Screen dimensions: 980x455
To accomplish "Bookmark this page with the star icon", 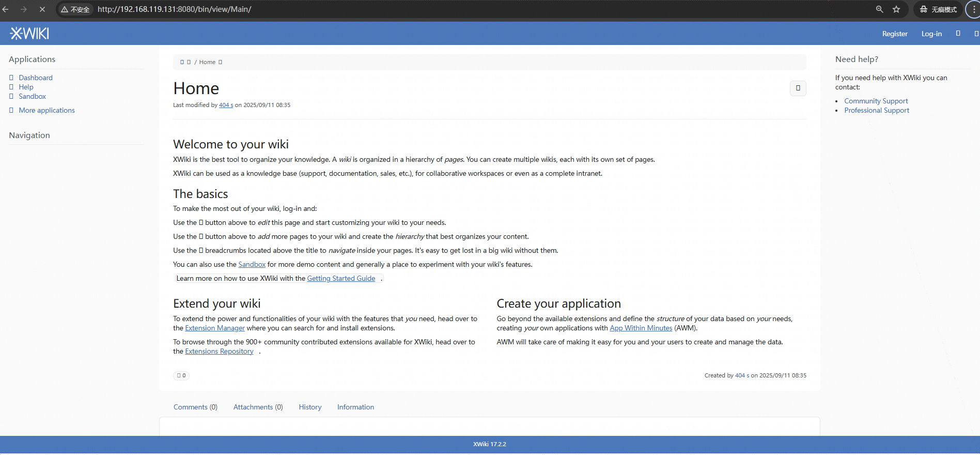I will click(x=896, y=9).
